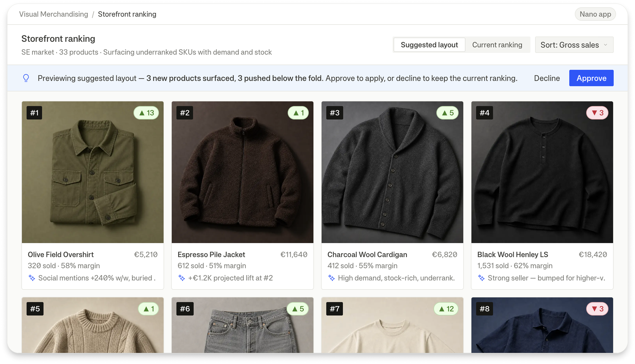Click the up 5 badge on card #3
635x364 pixels.
[x=447, y=113]
